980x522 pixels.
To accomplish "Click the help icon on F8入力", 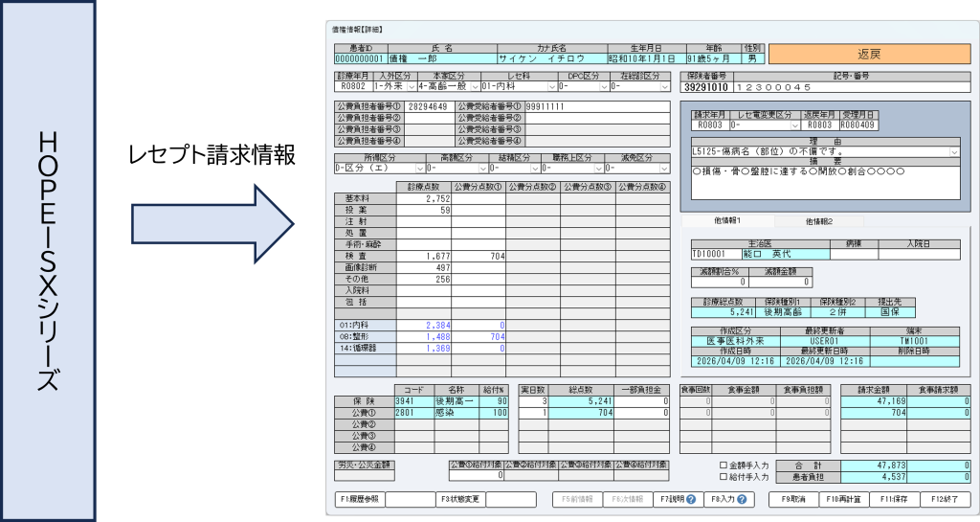I will [x=742, y=500].
